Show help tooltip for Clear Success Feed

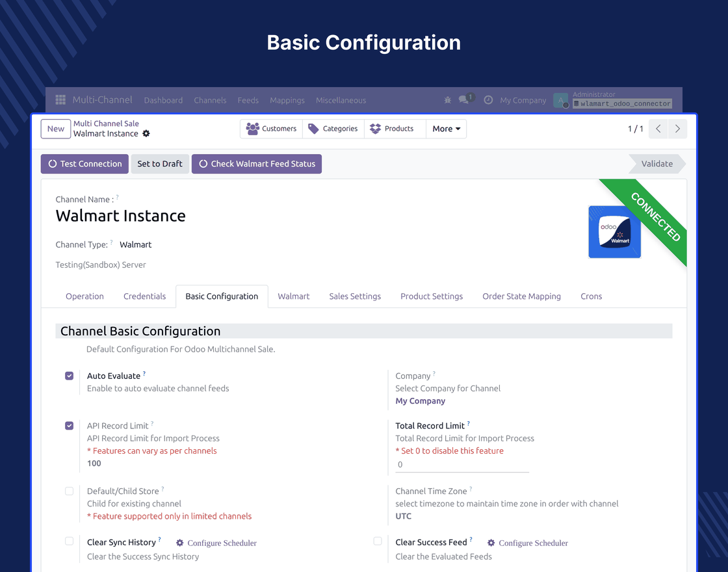coord(471,539)
